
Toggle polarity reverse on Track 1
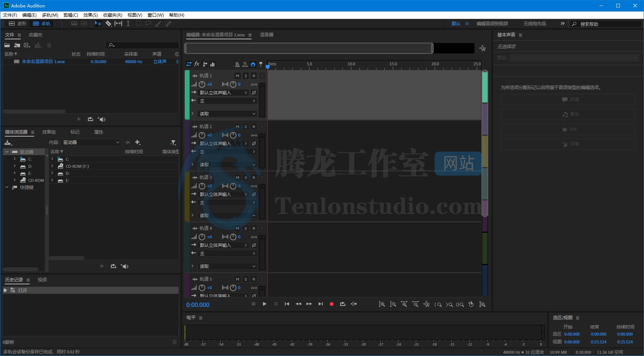254,93
